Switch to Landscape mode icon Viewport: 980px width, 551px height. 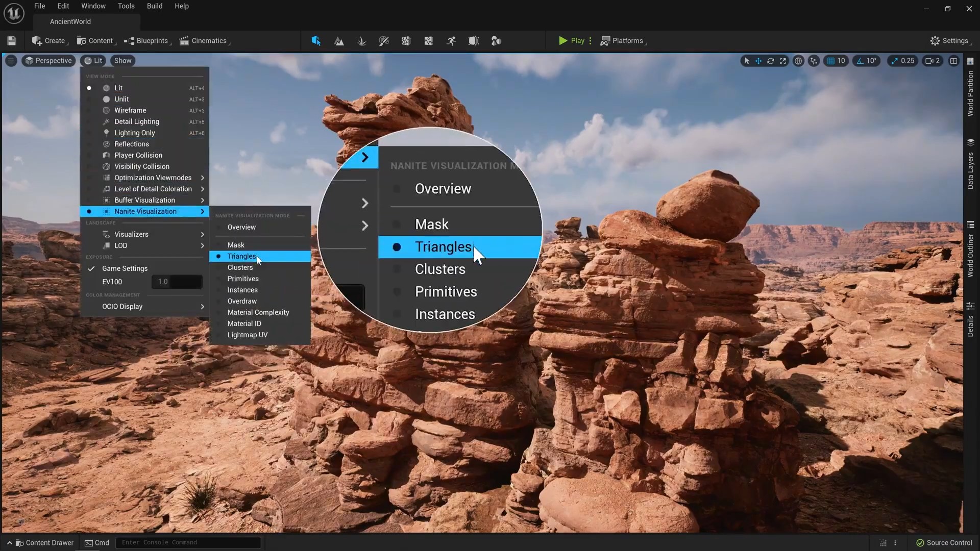click(x=339, y=41)
